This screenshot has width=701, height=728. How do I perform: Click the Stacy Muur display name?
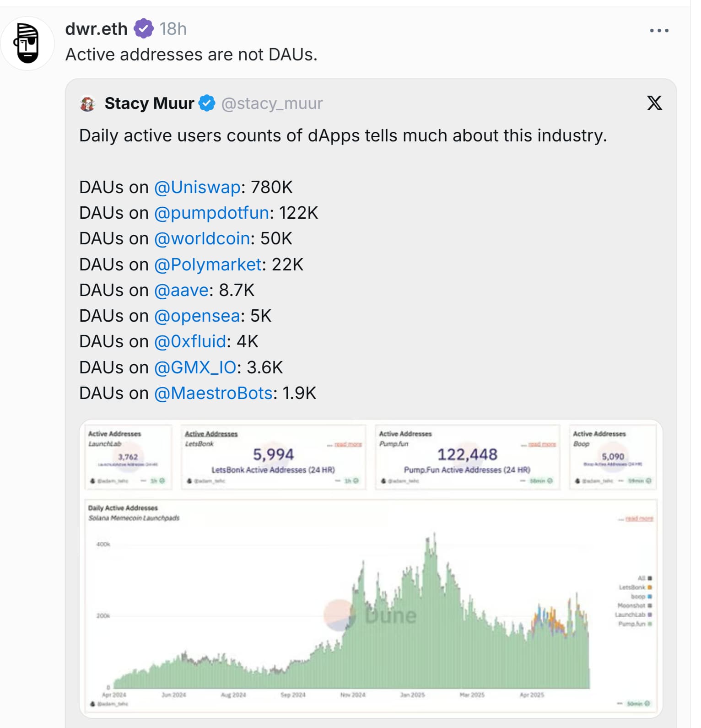(x=149, y=103)
